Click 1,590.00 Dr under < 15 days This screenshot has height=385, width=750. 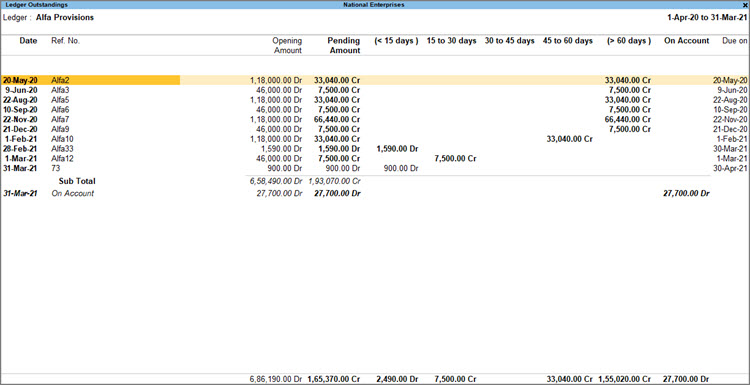(x=398, y=149)
